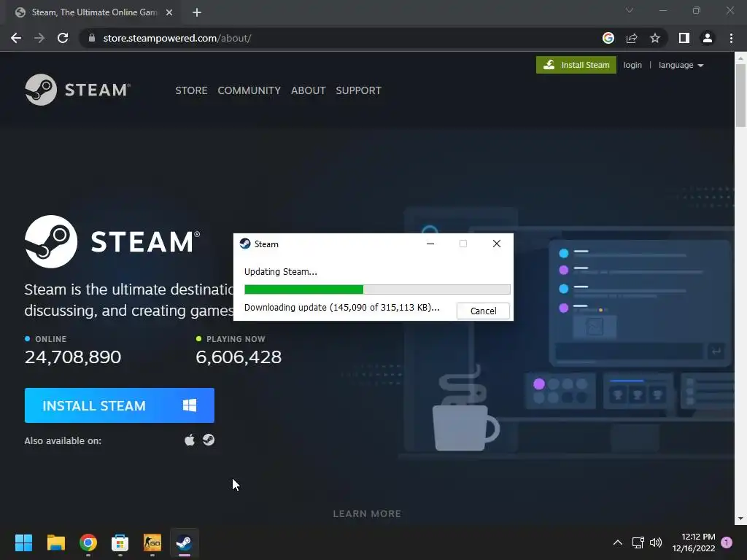
Task: Click the 'Downloading update' status text
Action: pyautogui.click(x=341, y=308)
